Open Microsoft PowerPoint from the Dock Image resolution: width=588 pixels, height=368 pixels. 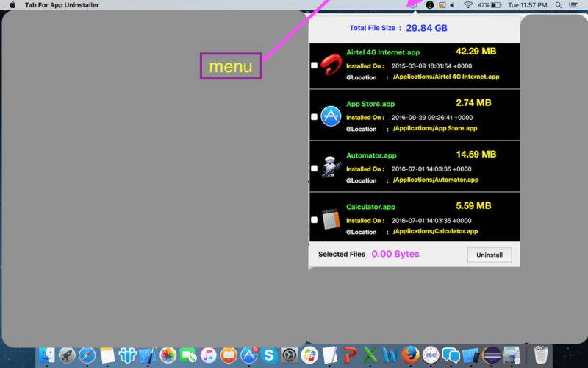[350, 355]
